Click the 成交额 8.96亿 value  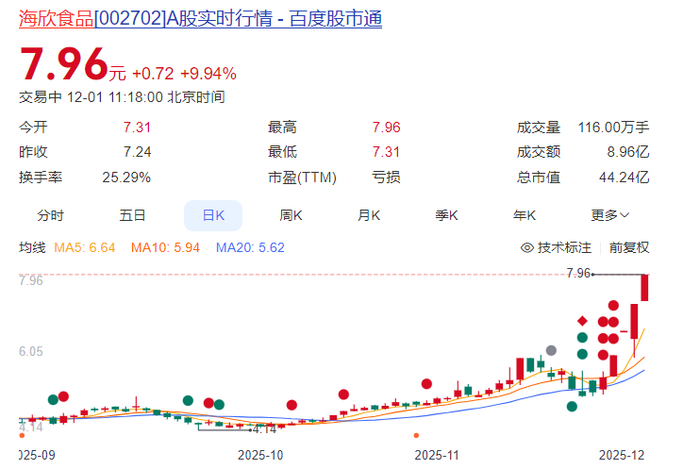(x=628, y=152)
